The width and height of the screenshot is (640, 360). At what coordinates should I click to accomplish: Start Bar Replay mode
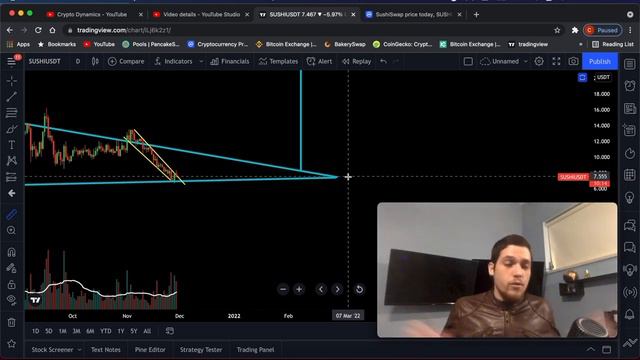click(x=357, y=61)
